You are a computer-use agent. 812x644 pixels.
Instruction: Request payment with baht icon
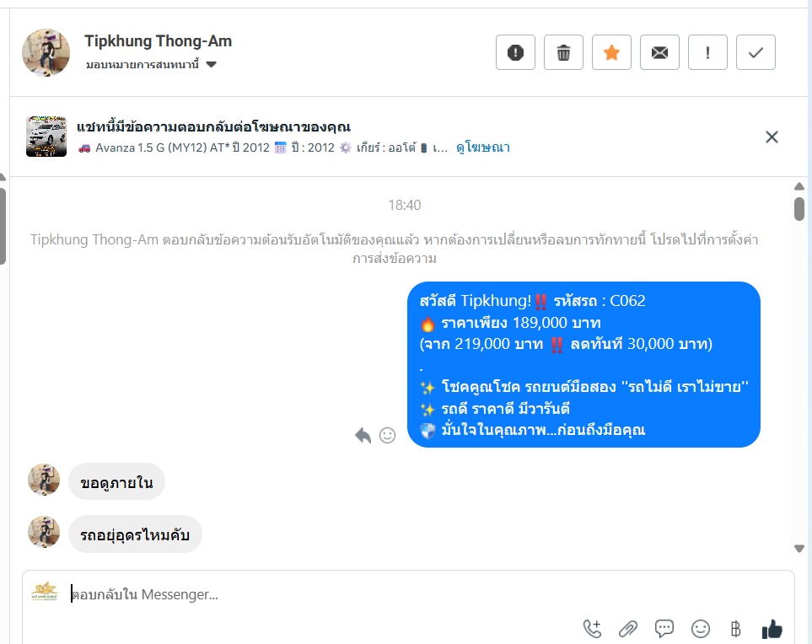pyautogui.click(x=736, y=629)
